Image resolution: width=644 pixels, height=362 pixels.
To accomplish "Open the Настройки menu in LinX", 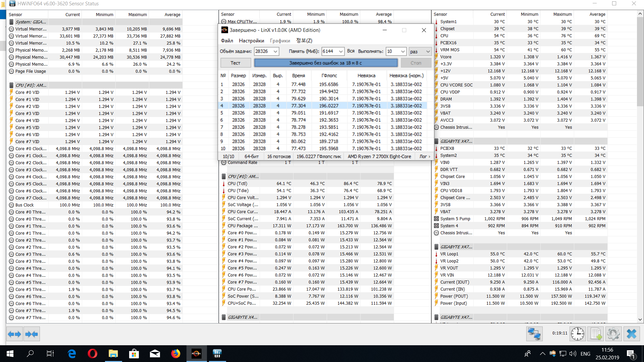I will [x=251, y=41].
